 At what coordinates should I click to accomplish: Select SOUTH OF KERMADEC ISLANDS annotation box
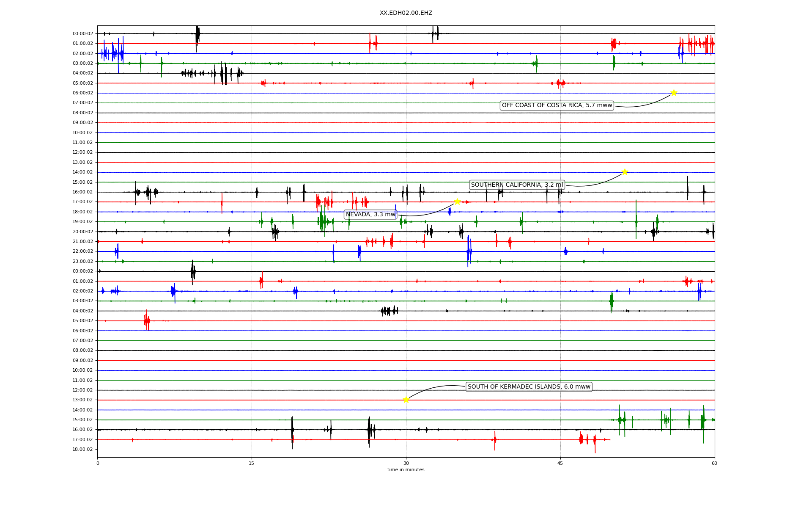click(529, 387)
